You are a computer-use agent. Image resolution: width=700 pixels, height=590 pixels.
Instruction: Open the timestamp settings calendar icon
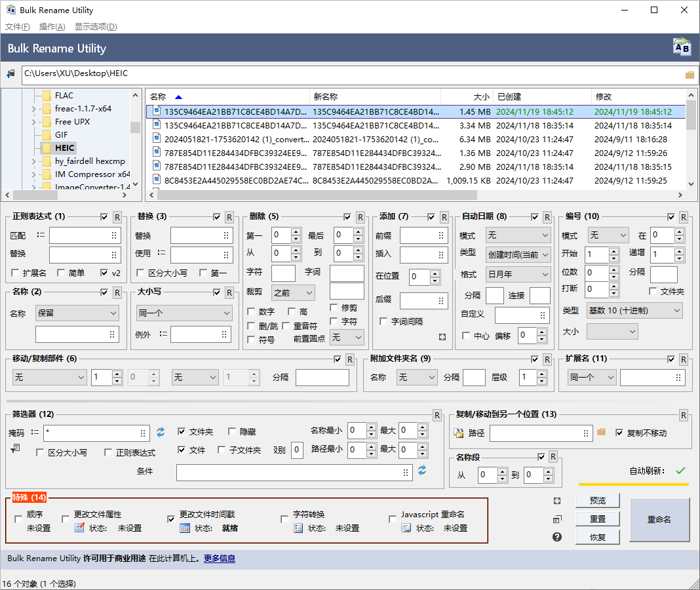(185, 528)
